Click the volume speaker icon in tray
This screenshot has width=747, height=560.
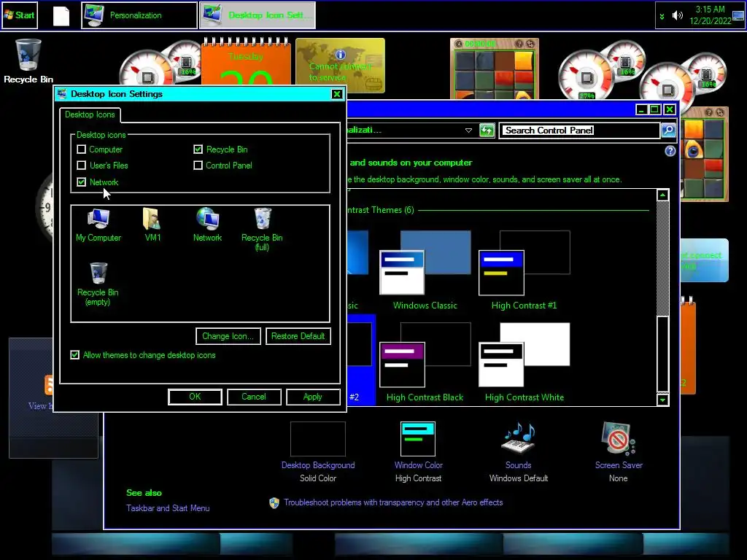tap(677, 15)
